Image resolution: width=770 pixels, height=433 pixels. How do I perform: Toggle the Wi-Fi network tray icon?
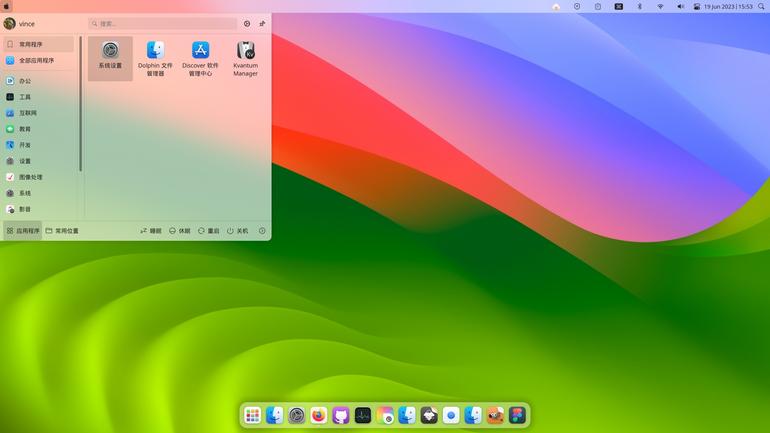pyautogui.click(x=660, y=6)
